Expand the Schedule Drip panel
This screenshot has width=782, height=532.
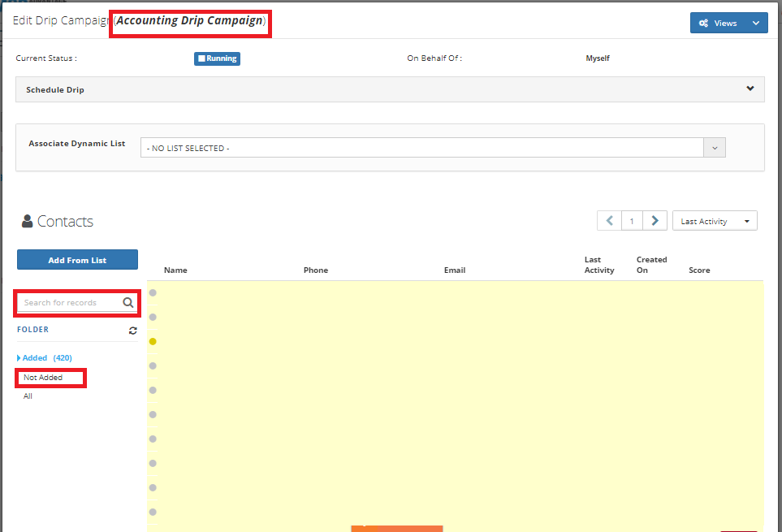pos(390,89)
